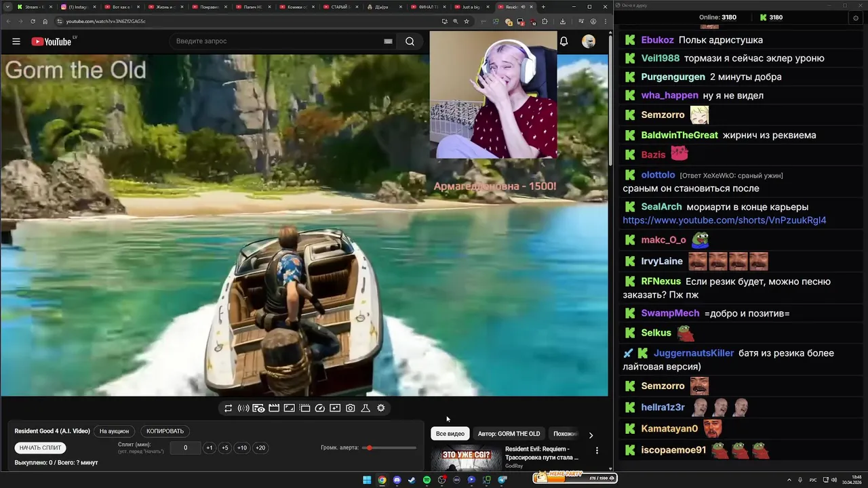The height and width of the screenshot is (488, 868).
Task: Switch to the 'ФИНАЛ' browser tab
Action: [427, 7]
